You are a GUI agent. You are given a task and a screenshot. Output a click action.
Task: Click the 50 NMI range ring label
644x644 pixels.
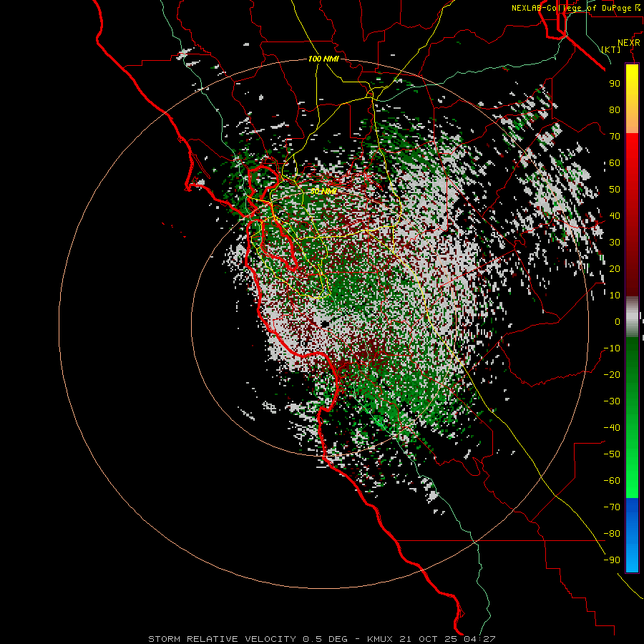click(323, 191)
